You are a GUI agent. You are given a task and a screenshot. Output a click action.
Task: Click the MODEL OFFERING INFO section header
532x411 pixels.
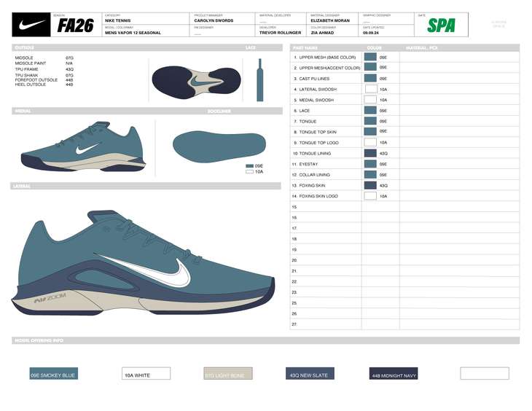pos(39,340)
